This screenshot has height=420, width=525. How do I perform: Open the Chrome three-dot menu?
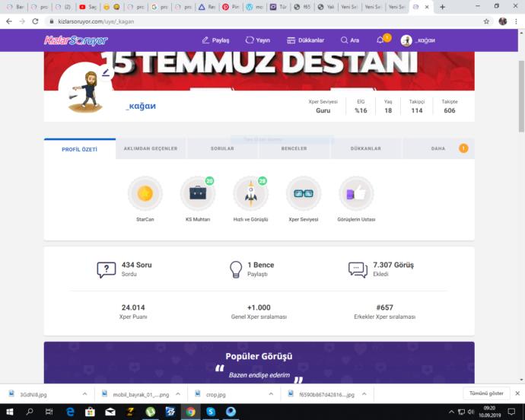[x=516, y=21]
